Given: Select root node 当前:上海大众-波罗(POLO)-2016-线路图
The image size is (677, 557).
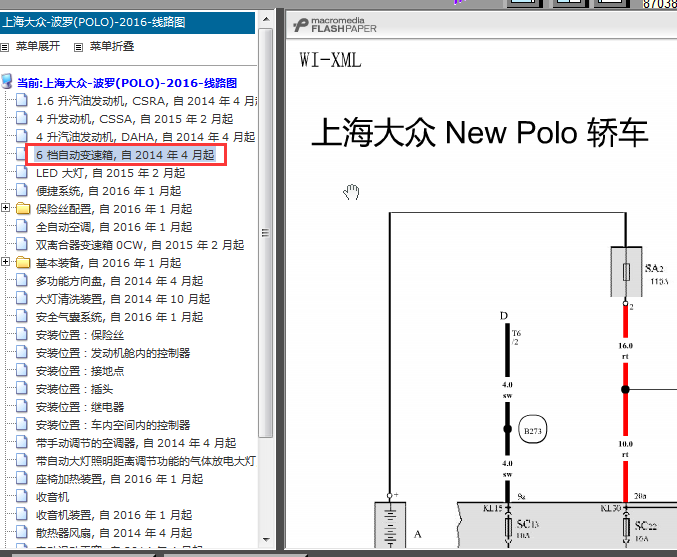Looking at the screenshot, I should [x=127, y=83].
